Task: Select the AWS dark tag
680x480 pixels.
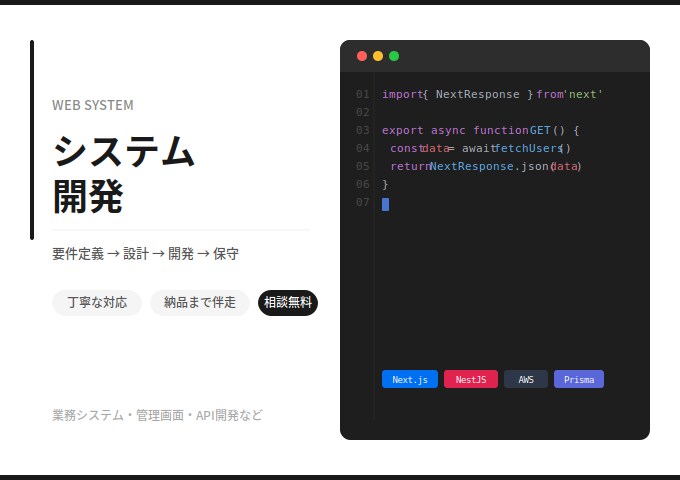Action: [x=526, y=379]
